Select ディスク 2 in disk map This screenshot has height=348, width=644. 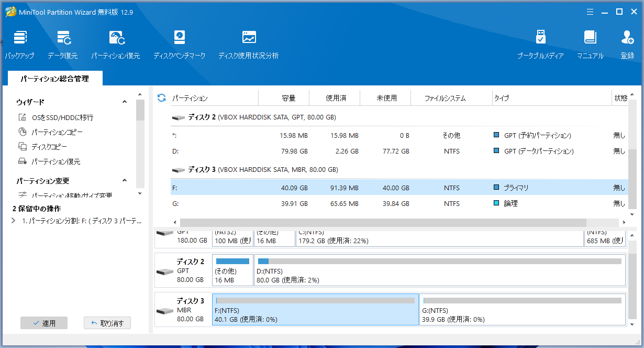tap(183, 270)
